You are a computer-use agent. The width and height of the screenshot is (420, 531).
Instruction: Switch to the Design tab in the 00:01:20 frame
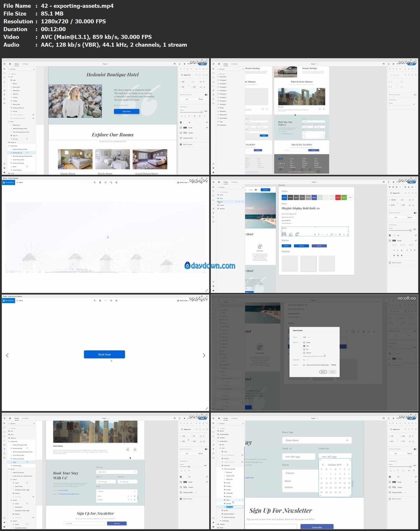coord(17,64)
